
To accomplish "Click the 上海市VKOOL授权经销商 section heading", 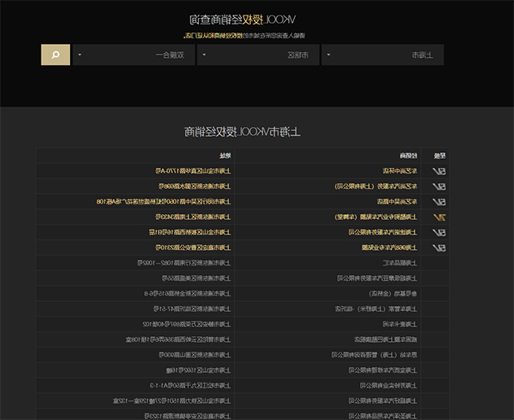I will 242,132.
